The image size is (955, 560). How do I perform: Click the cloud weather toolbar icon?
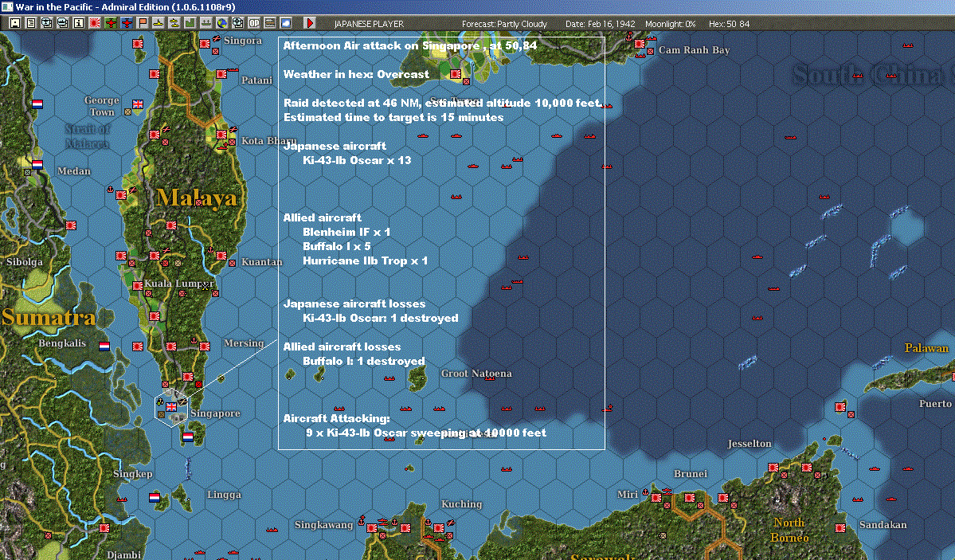(286, 23)
